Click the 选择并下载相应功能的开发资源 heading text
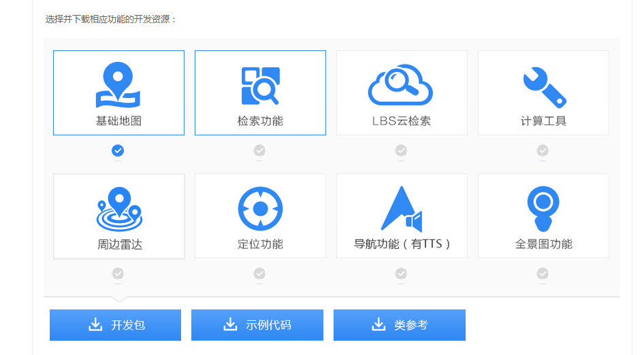The image size is (644, 355). [x=110, y=19]
